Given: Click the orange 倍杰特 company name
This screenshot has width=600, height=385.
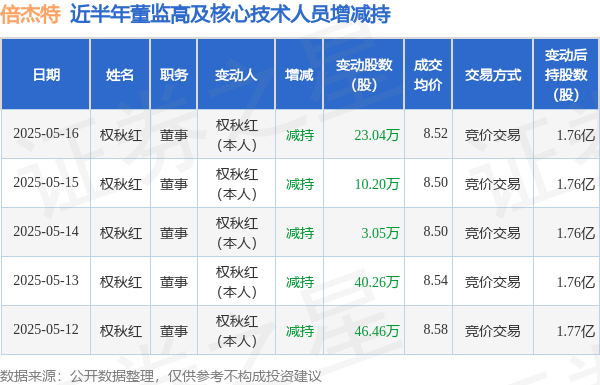Looking at the screenshot, I should pos(30,15).
